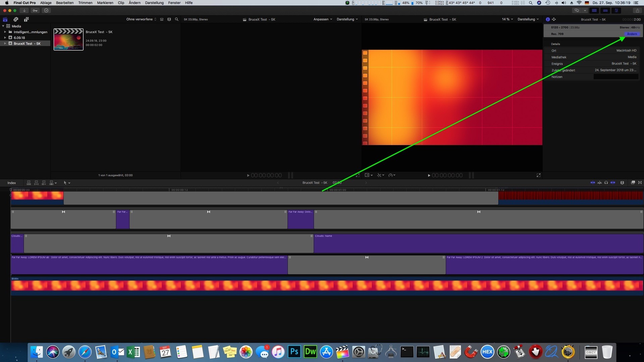Open the 14 % zoom dropdown
The height and width of the screenshot is (362, 644).
click(507, 19)
